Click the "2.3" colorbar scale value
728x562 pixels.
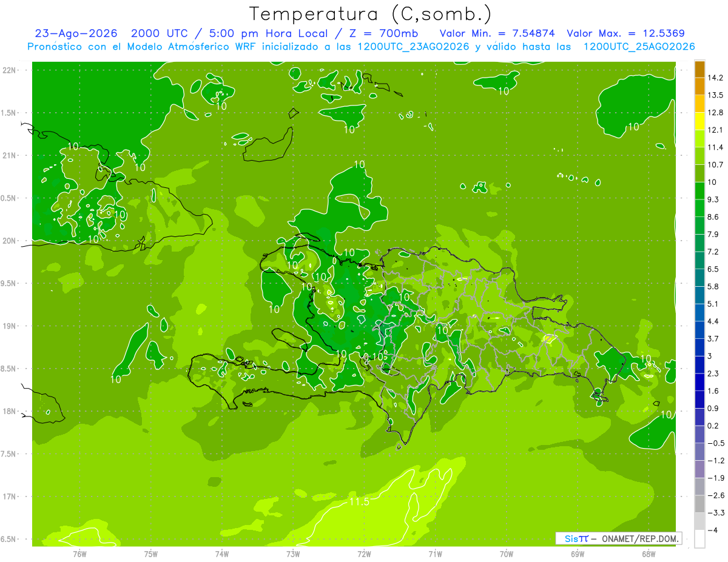[x=713, y=373]
